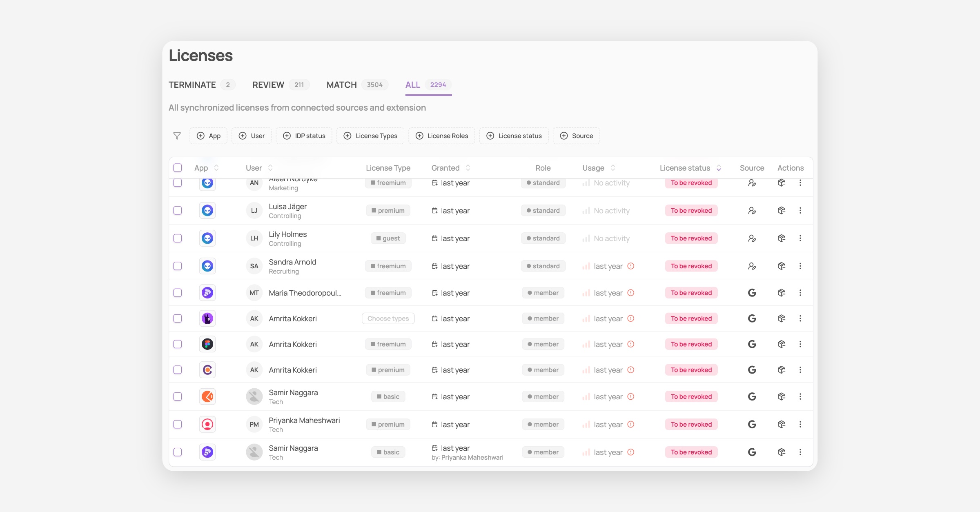980x512 pixels.
Task: Add a License Roles filter
Action: [x=441, y=136]
